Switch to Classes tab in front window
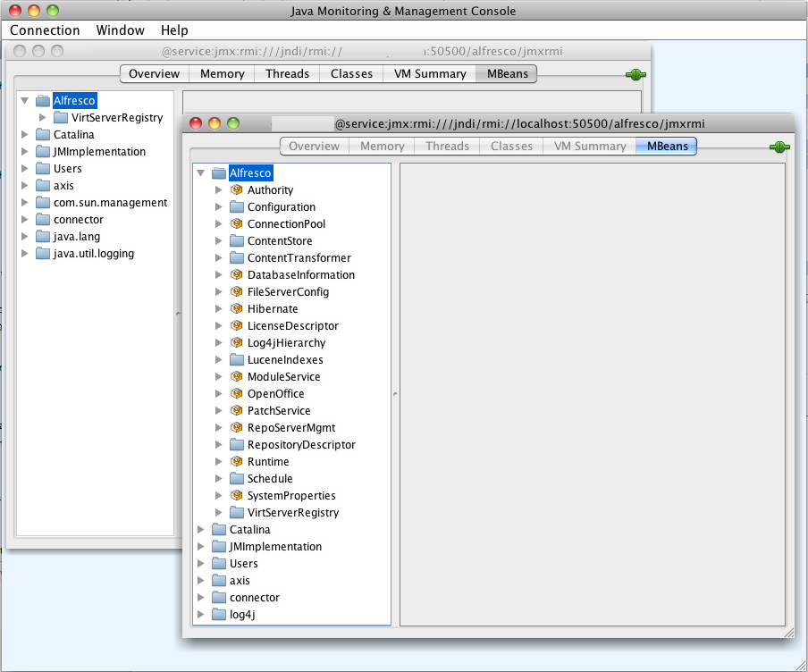This screenshot has height=672, width=808. (x=511, y=147)
